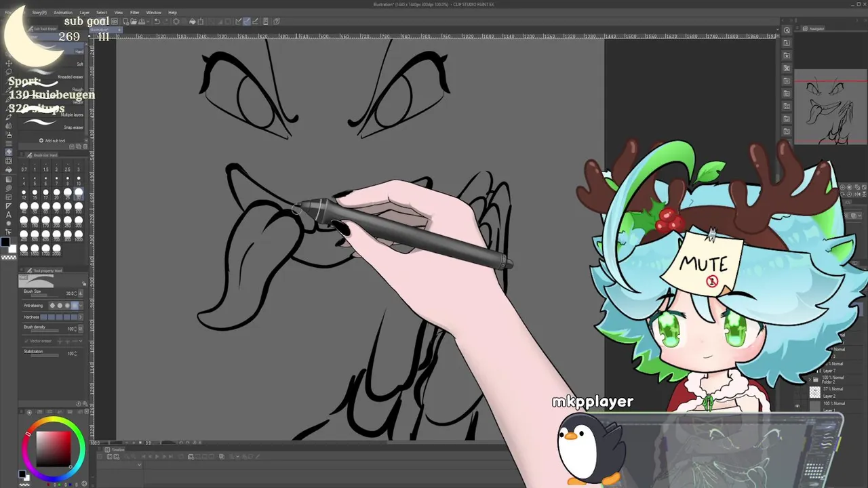Image resolution: width=868 pixels, height=488 pixels.
Task: Toggle the highlighted snap to special ruler icon
Action: tap(246, 22)
